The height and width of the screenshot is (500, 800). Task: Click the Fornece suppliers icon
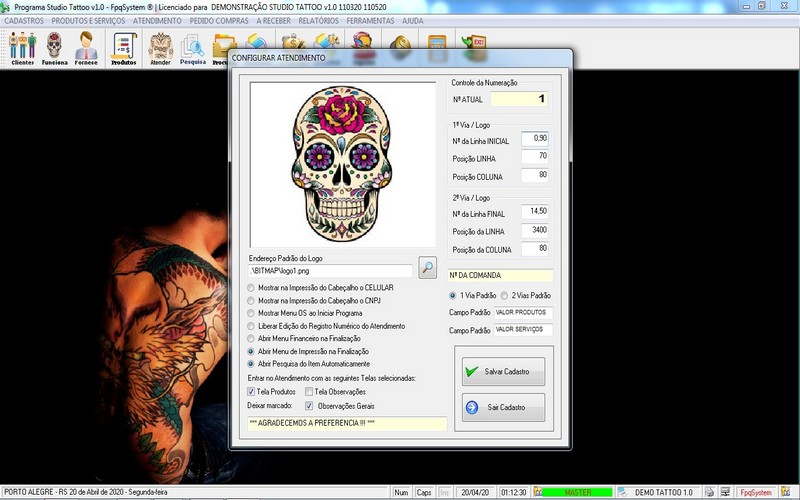[x=87, y=47]
